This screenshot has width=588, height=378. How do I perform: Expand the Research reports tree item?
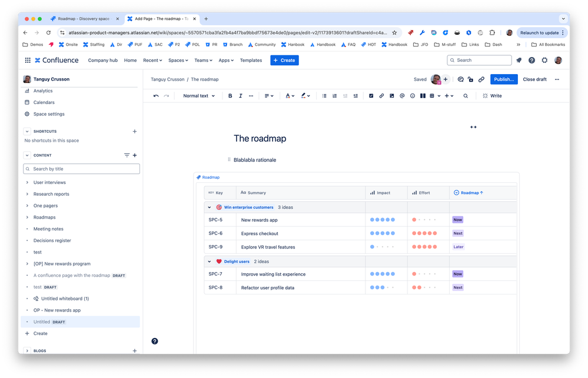click(x=27, y=194)
